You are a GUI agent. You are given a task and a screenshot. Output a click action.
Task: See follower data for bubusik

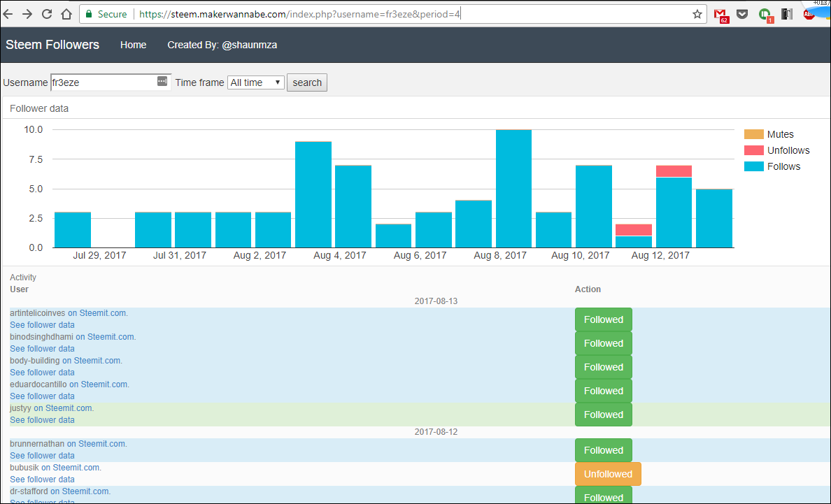tap(43, 480)
